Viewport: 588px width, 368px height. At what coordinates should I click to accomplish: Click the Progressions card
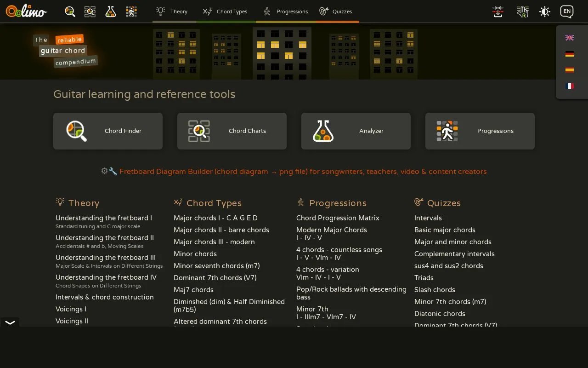480,131
